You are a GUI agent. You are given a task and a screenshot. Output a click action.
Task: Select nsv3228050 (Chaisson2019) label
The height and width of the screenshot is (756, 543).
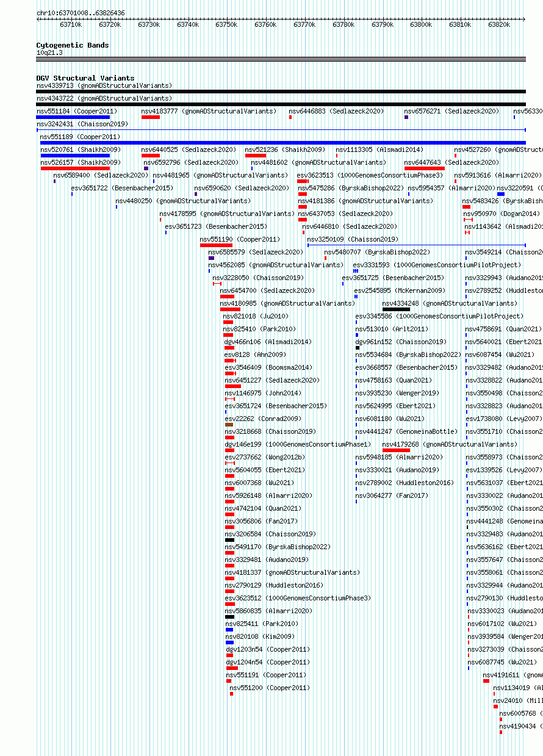(259, 278)
